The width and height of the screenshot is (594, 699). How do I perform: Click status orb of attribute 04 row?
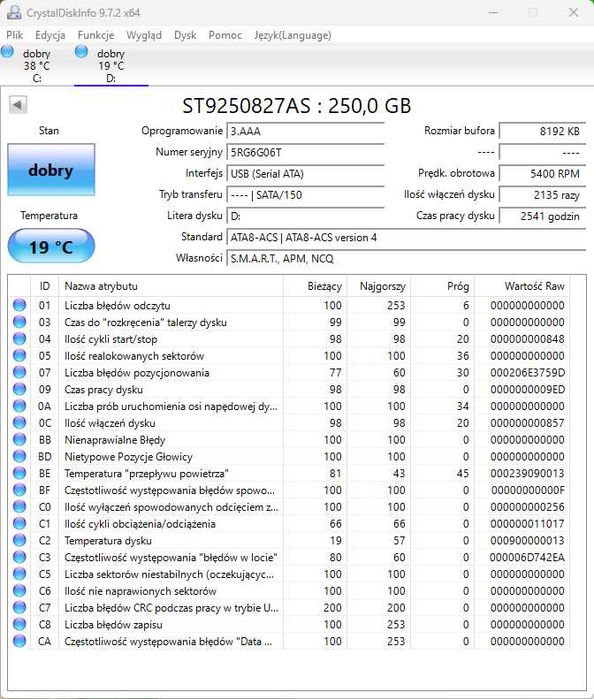[19, 339]
